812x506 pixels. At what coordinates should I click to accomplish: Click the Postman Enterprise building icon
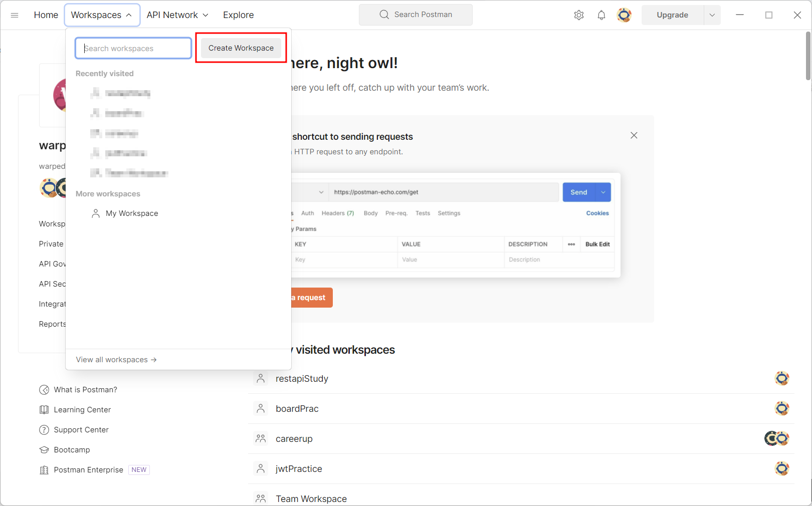(44, 470)
